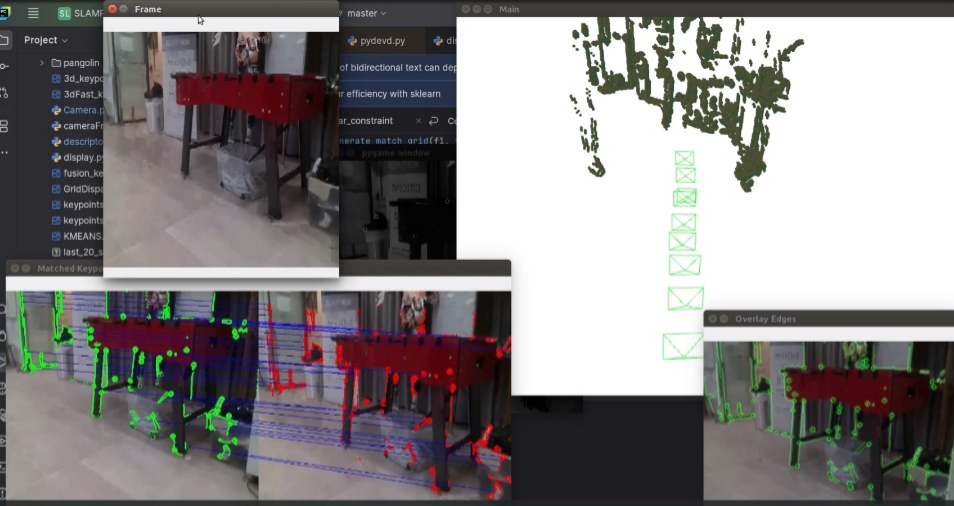Click the Frame window video image
This screenshot has width=954, height=506.
[221, 150]
